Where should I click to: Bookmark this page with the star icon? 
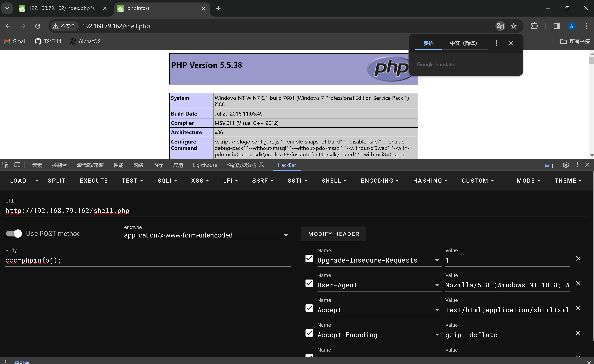(514, 26)
